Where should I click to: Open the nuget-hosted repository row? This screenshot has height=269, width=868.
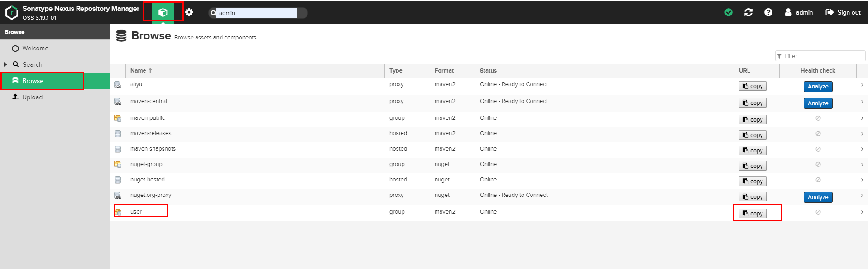tap(489, 181)
